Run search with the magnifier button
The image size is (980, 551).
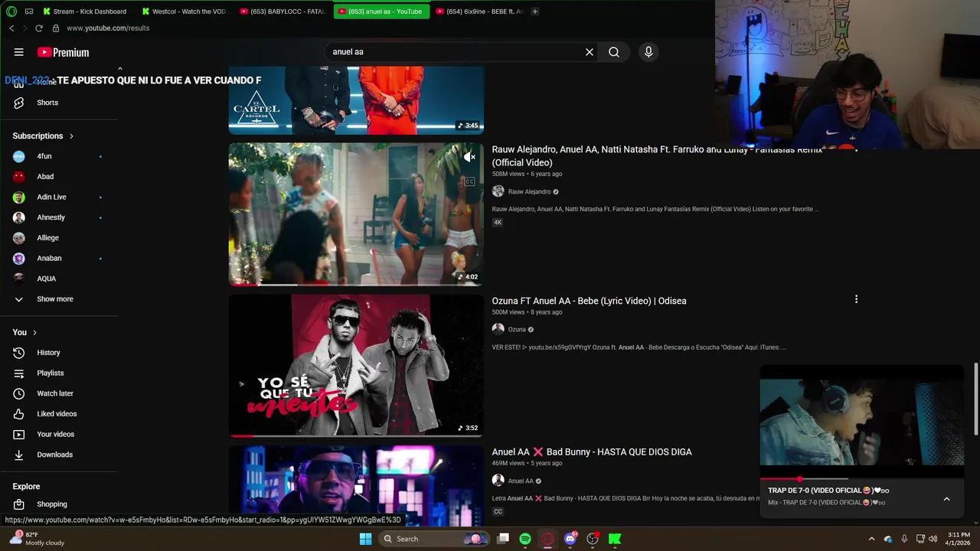[614, 52]
